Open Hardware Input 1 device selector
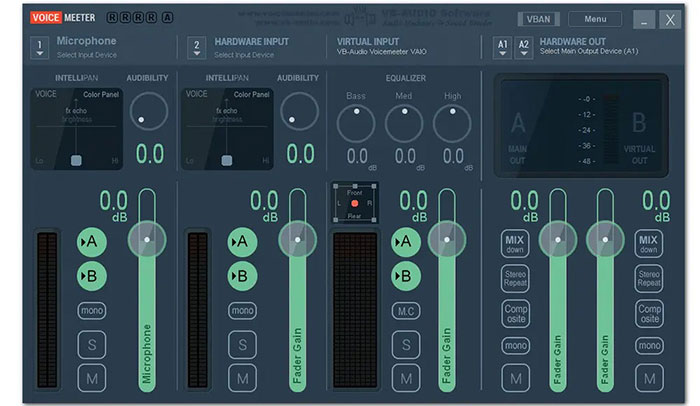Image resolution: width=700 pixels, height=406 pixels. pos(39,47)
